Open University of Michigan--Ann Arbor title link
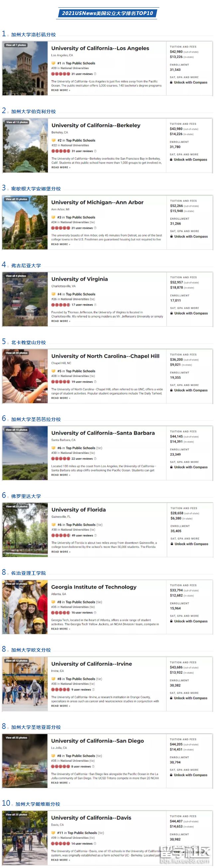 pos(97,202)
